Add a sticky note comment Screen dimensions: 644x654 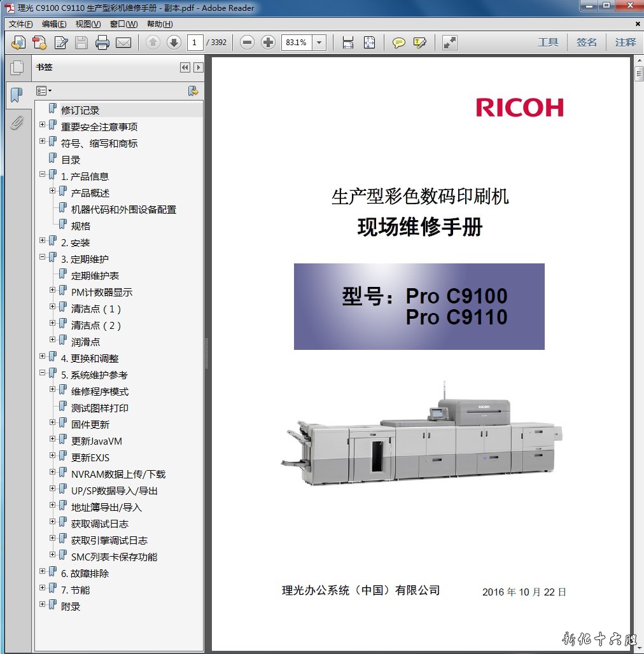click(x=398, y=43)
